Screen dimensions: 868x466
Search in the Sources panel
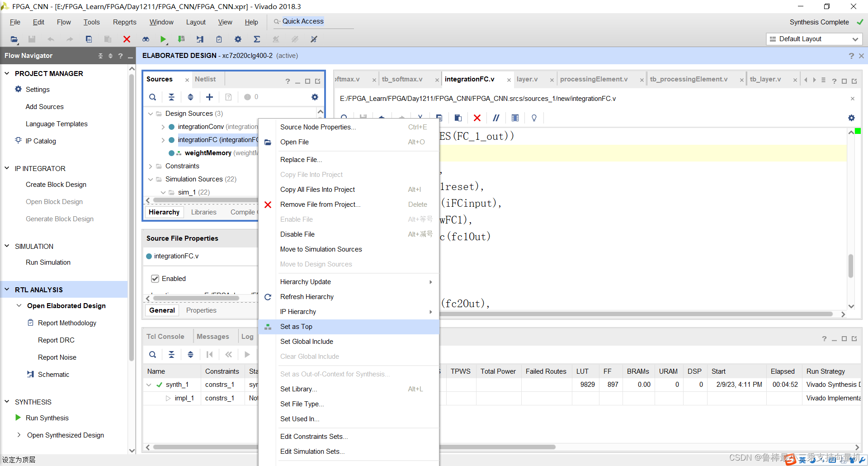(x=153, y=97)
